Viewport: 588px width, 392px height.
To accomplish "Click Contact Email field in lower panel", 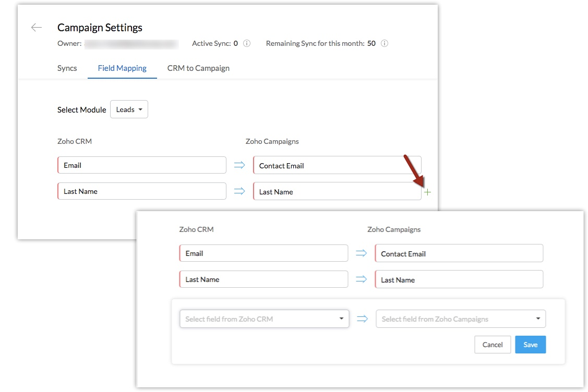I will (459, 254).
